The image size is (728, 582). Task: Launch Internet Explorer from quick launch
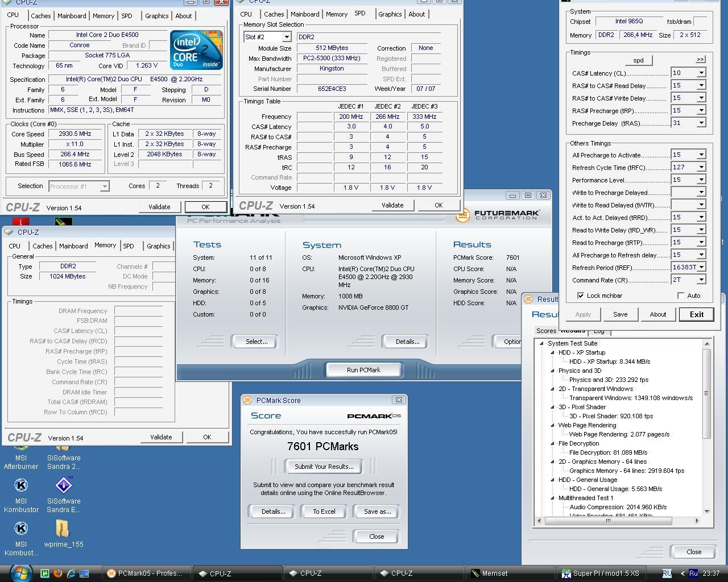(x=71, y=573)
